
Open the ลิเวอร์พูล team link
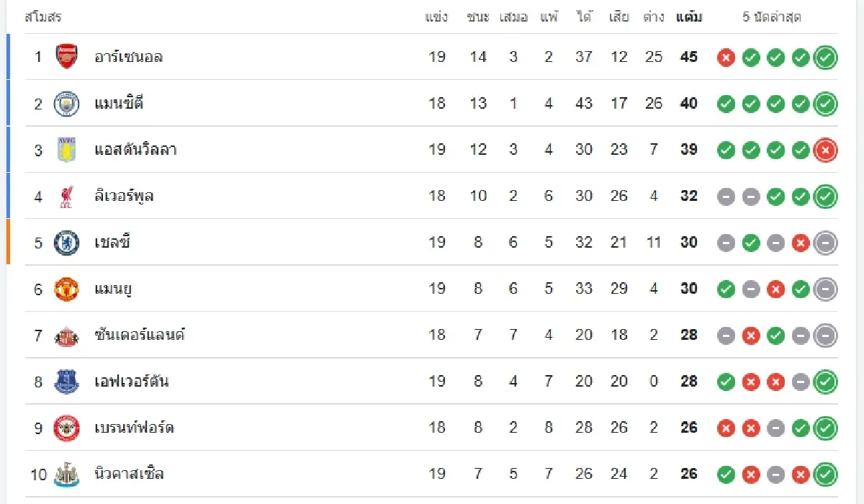coord(124,196)
